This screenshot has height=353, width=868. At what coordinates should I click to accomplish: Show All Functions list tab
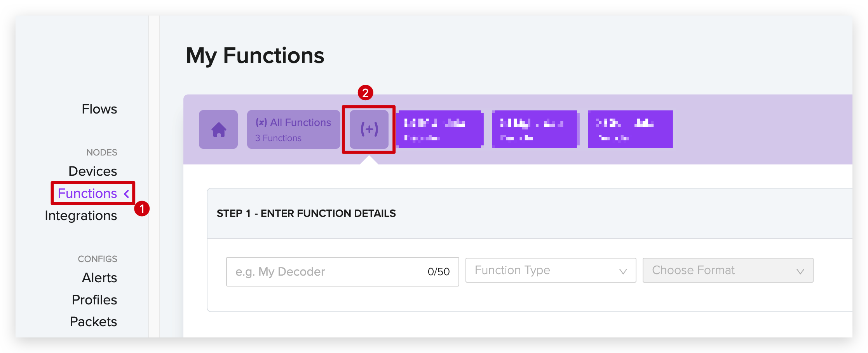(x=293, y=129)
